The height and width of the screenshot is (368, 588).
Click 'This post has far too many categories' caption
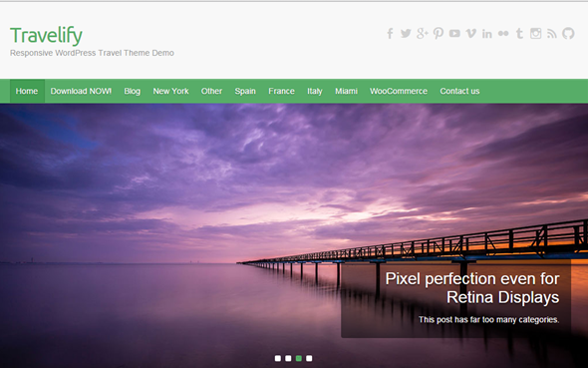coord(488,319)
